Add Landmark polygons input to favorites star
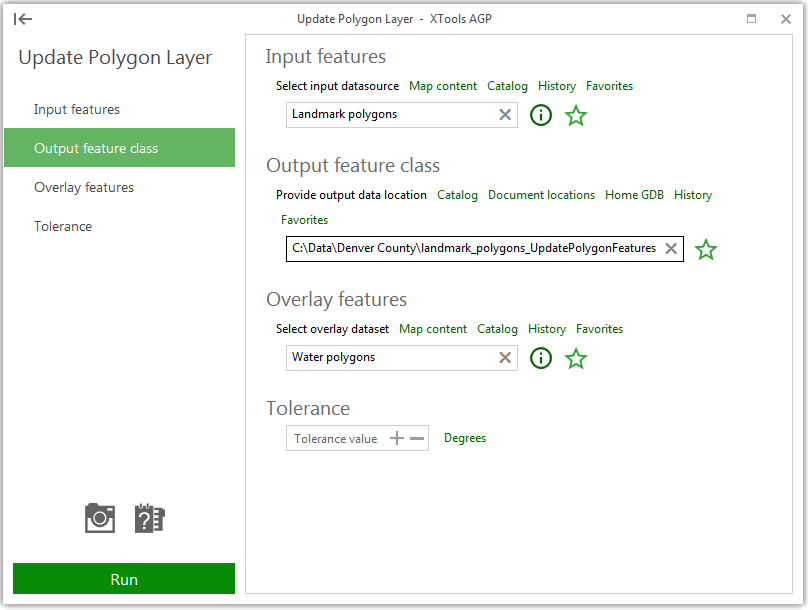This screenshot has height=610, width=808. [x=576, y=115]
